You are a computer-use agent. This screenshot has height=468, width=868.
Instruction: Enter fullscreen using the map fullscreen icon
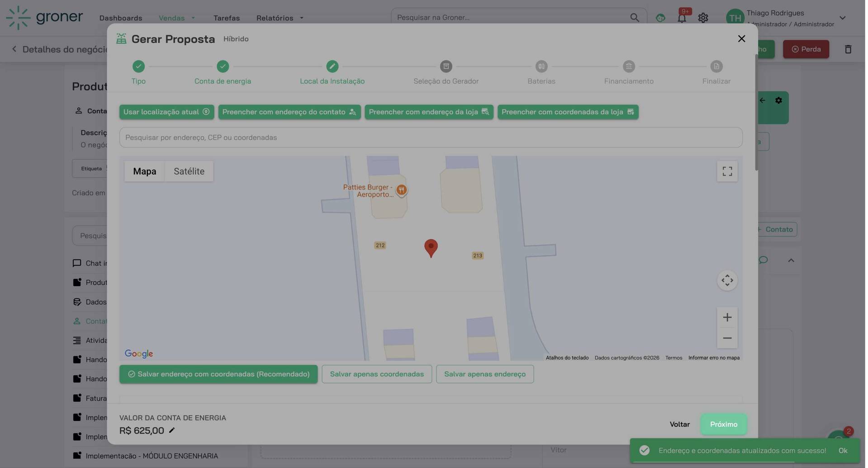(x=727, y=171)
